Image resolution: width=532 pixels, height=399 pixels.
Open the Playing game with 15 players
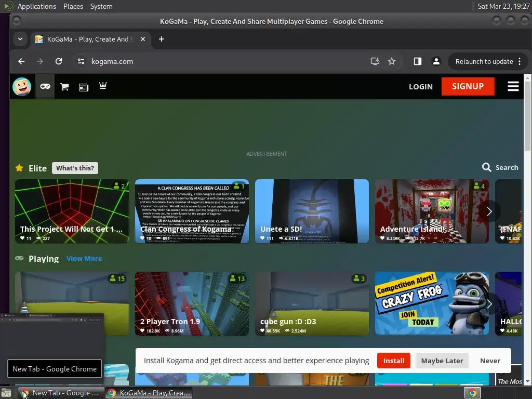[x=72, y=292]
